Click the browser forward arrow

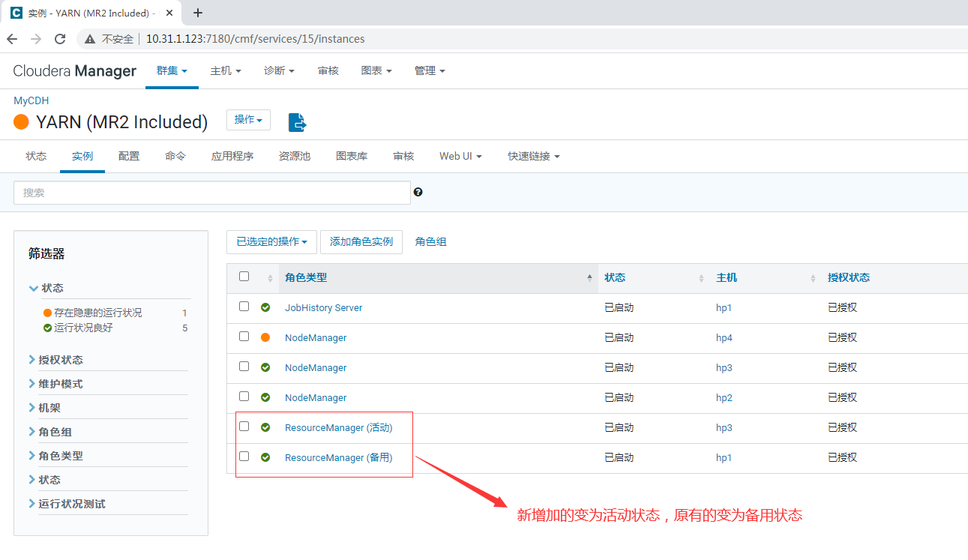point(36,39)
